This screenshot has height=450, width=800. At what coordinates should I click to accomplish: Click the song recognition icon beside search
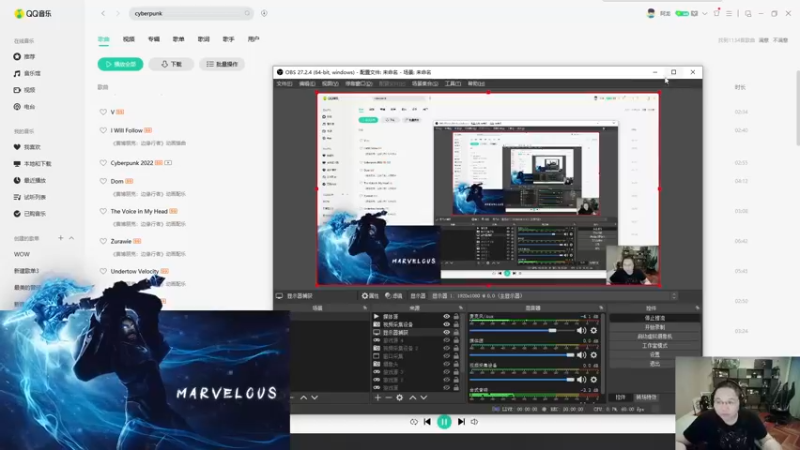(264, 13)
